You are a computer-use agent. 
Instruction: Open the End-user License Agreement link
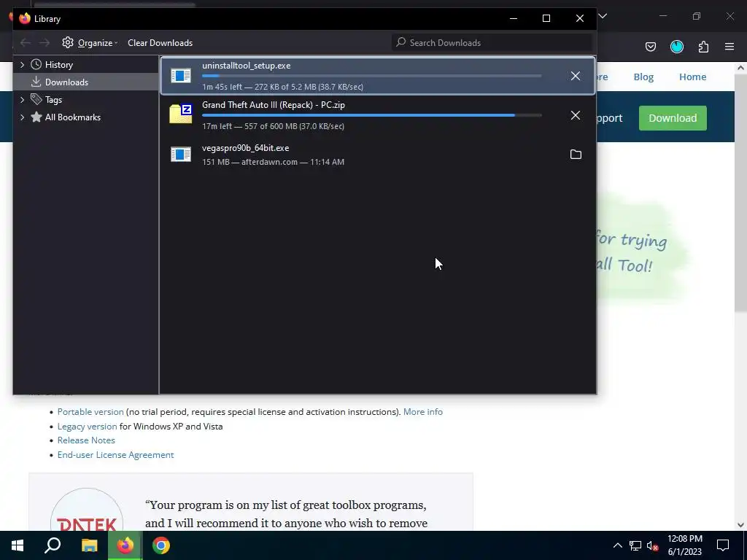coord(116,455)
